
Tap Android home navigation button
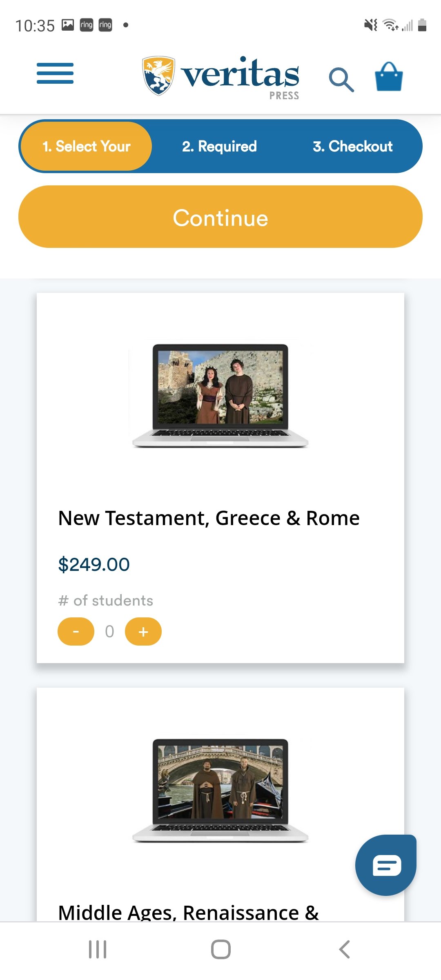pyautogui.click(x=220, y=949)
